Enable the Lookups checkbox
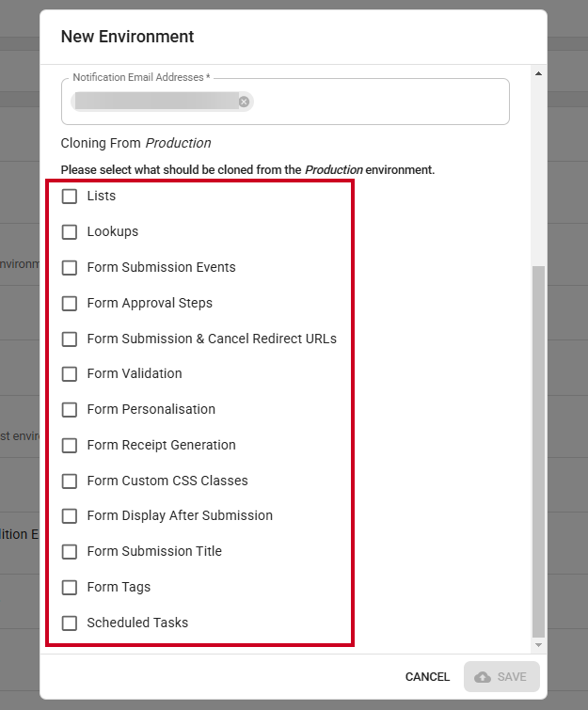This screenshot has width=588, height=710. [70, 232]
